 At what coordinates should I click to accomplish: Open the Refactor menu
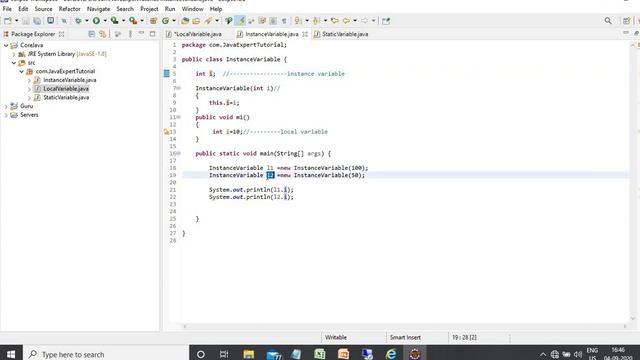[x=69, y=9]
